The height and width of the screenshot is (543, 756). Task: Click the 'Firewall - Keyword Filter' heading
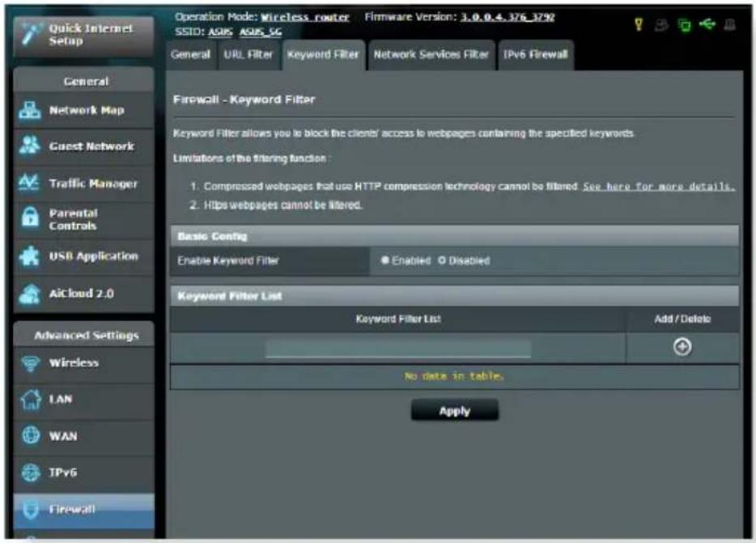click(244, 100)
